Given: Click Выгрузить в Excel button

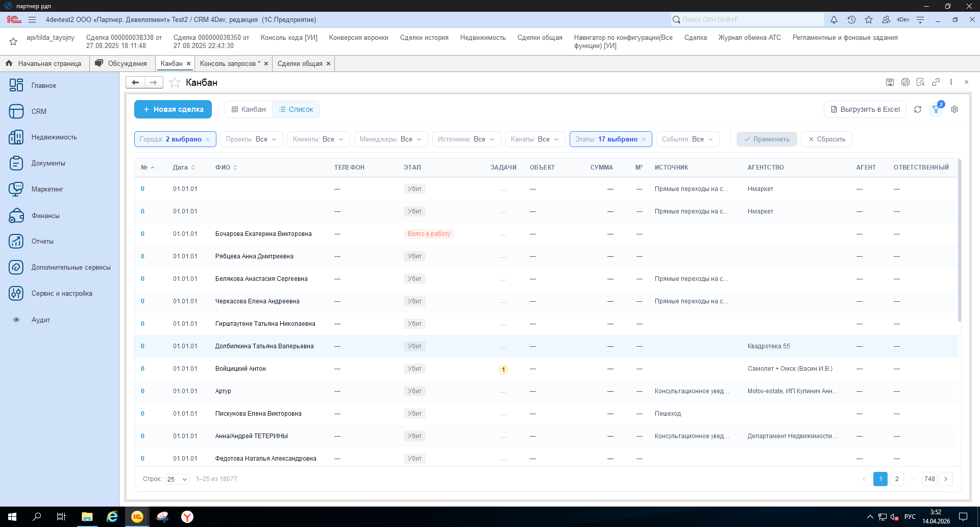Looking at the screenshot, I should 865,109.
